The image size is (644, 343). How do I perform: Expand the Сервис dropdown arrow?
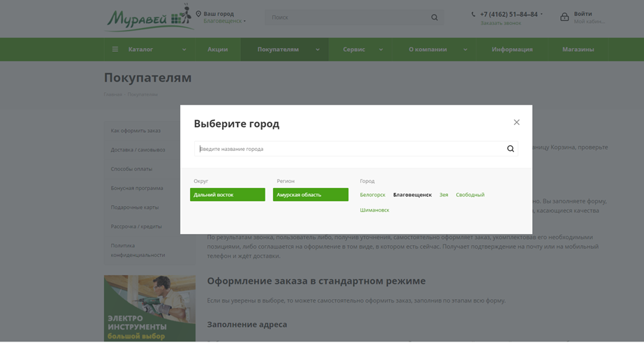click(381, 50)
